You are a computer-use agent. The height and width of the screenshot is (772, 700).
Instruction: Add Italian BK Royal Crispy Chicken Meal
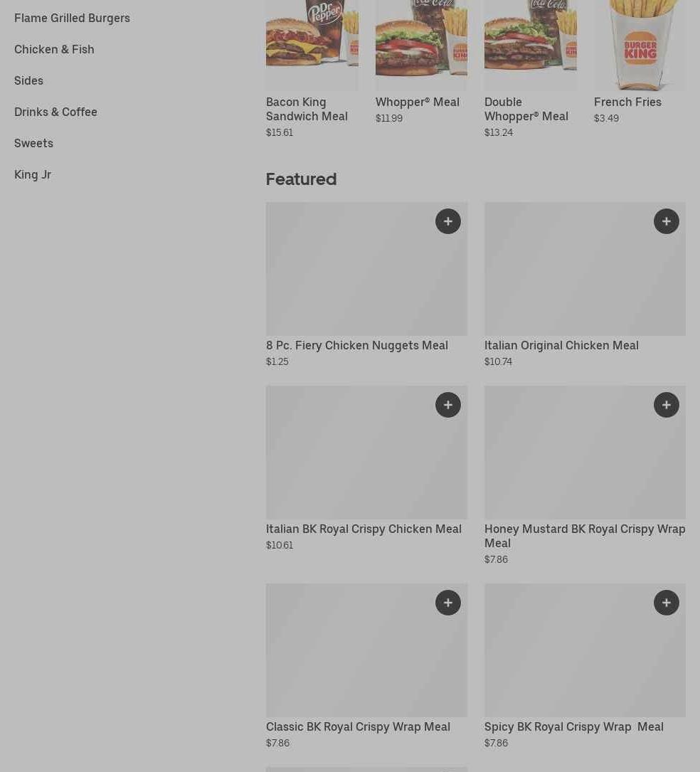448,405
